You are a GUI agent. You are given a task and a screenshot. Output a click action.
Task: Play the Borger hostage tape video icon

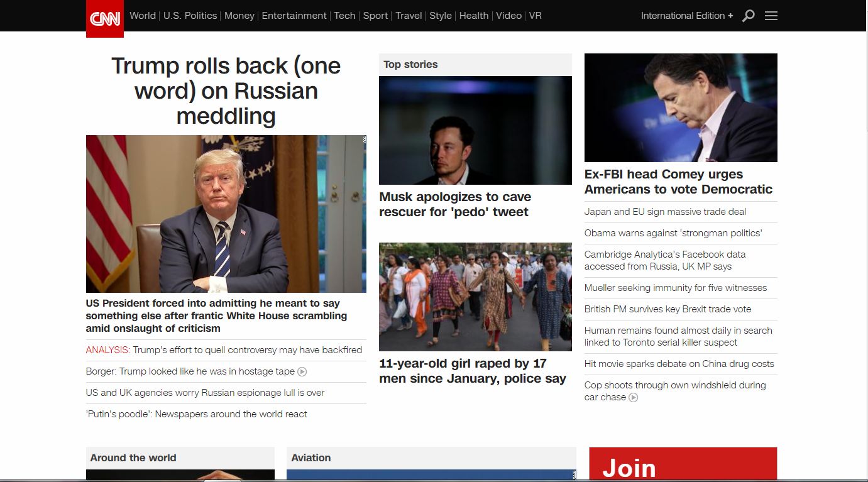[302, 371]
